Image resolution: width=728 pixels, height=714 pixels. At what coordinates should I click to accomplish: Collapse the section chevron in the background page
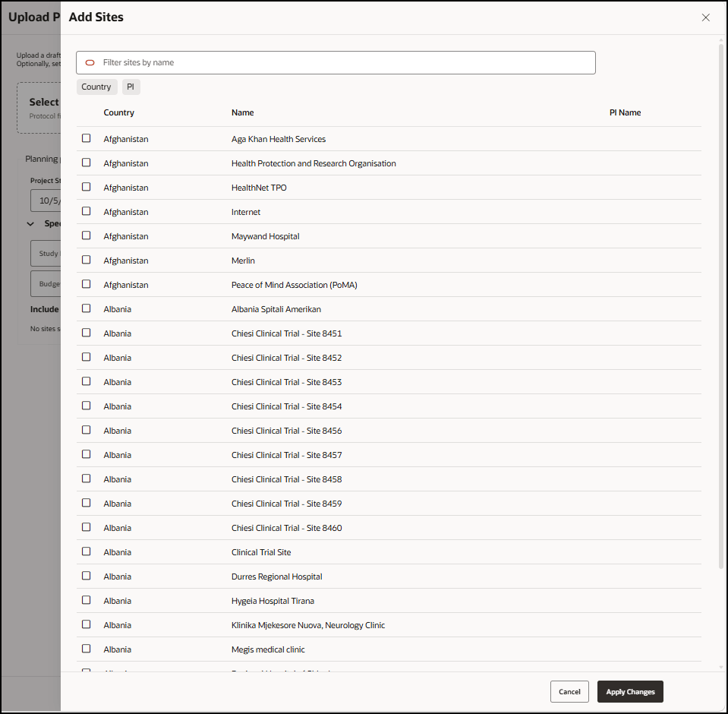(30, 224)
